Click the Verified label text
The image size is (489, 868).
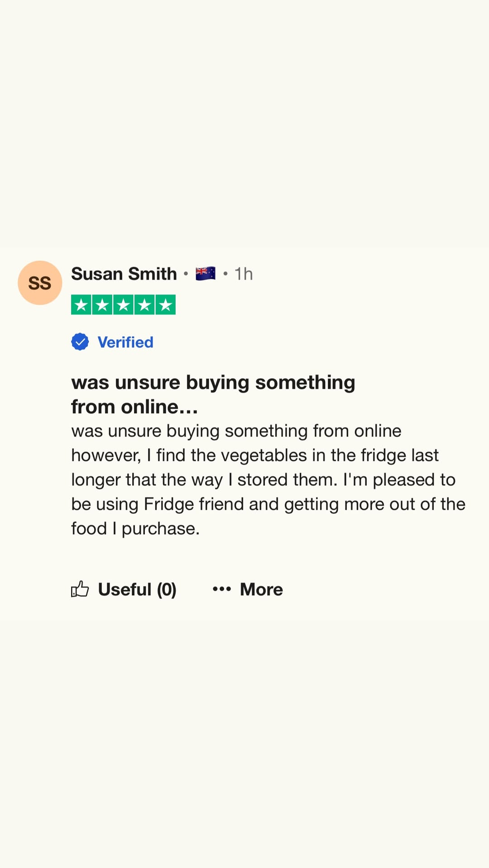(125, 342)
